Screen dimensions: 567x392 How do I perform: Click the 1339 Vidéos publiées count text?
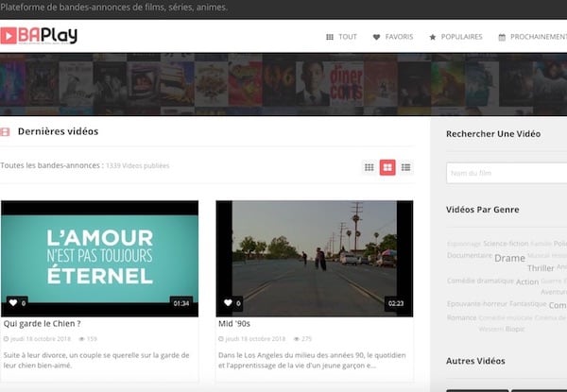click(137, 166)
